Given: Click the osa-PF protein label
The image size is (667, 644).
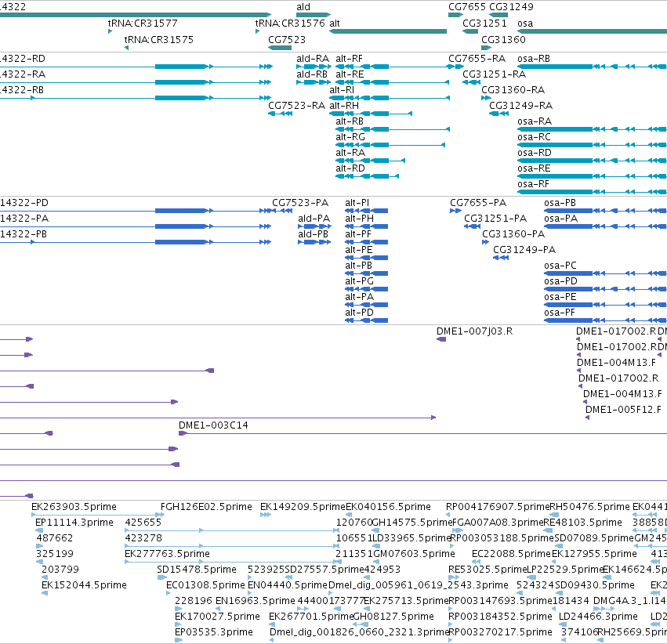Looking at the screenshot, I should 560,313.
